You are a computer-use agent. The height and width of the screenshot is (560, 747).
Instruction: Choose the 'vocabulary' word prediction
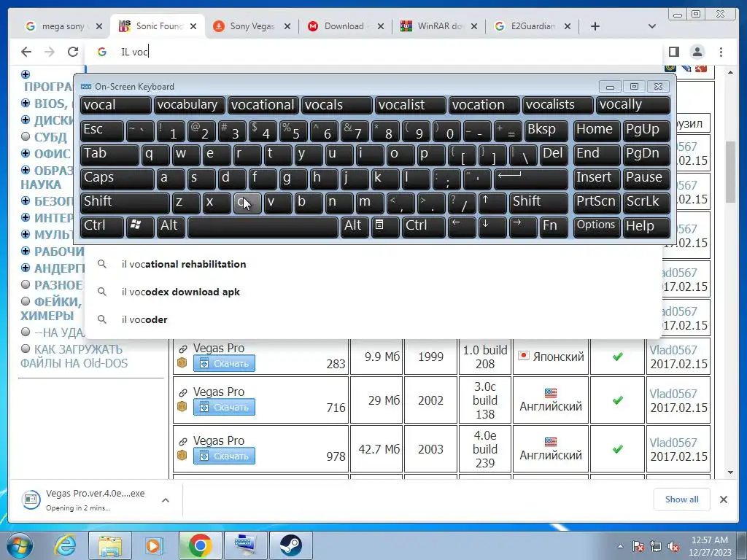click(189, 105)
